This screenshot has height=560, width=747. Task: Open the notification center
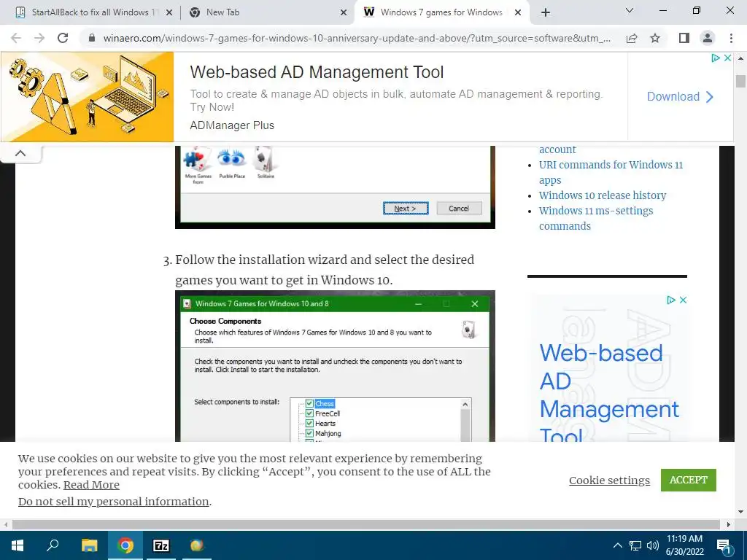click(724, 545)
